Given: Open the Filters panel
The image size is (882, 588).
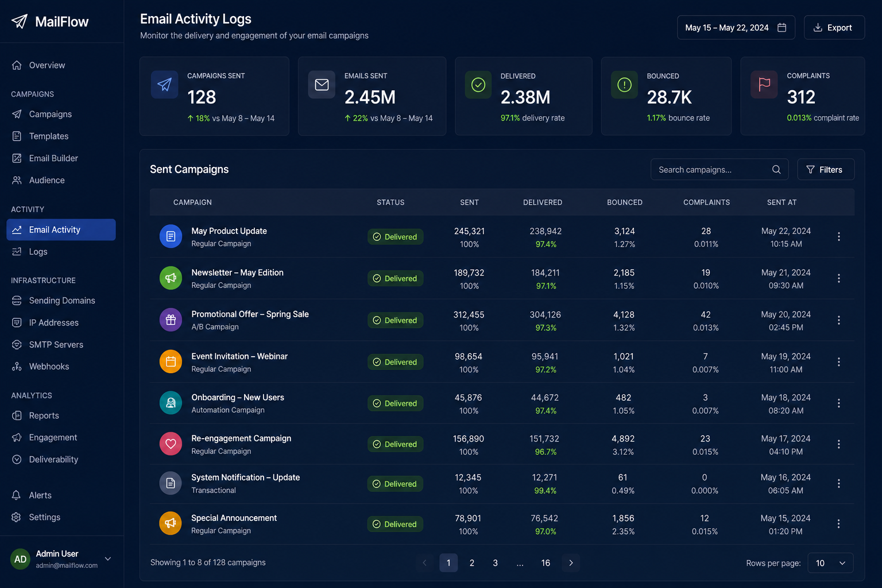Looking at the screenshot, I should point(826,169).
